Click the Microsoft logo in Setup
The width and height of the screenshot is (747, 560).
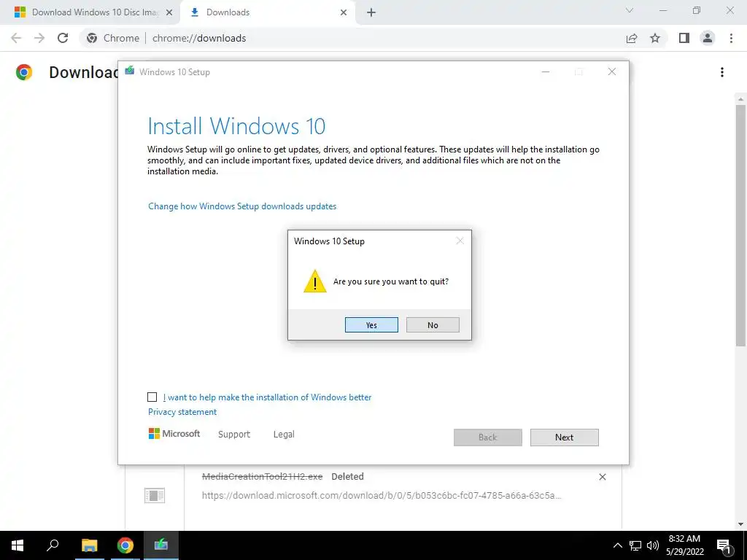point(174,434)
